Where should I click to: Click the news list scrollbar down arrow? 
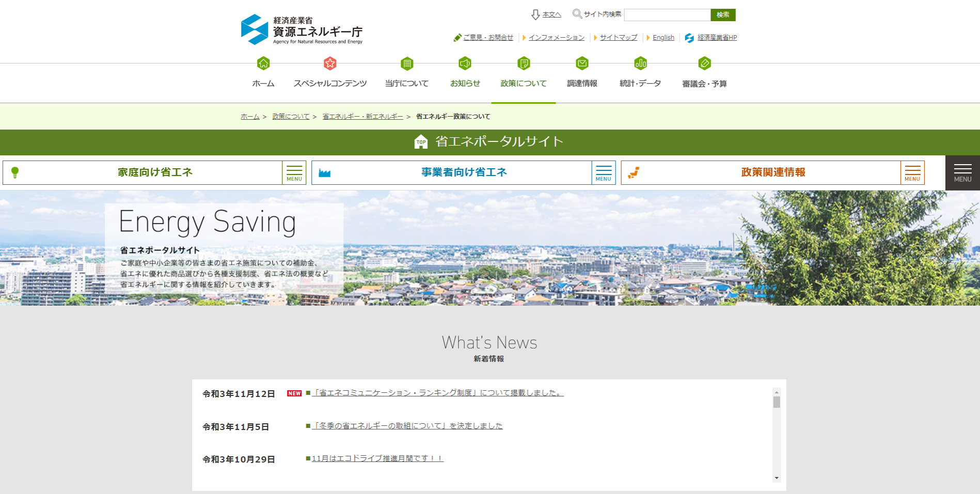(x=777, y=478)
